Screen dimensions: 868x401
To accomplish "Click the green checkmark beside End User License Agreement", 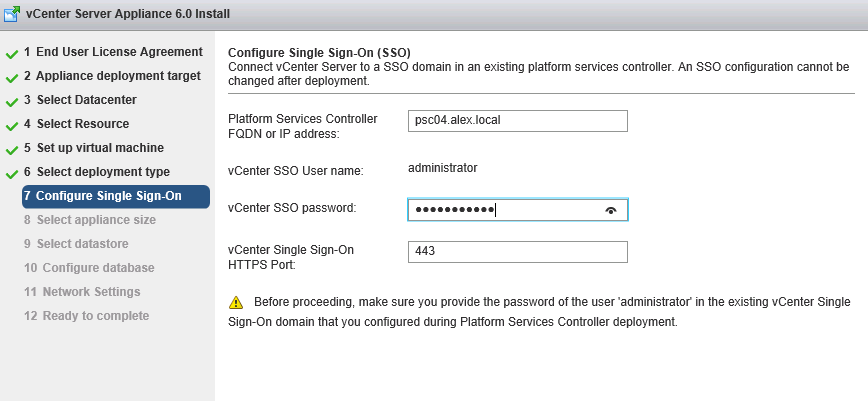I will [x=12, y=53].
